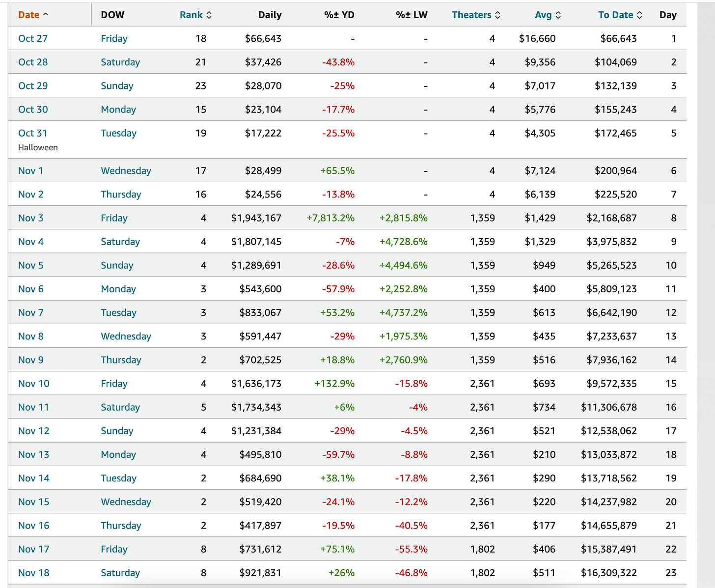The image size is (715, 588).
Task: Click the sort arrows next to Theaters
Action: click(x=497, y=15)
